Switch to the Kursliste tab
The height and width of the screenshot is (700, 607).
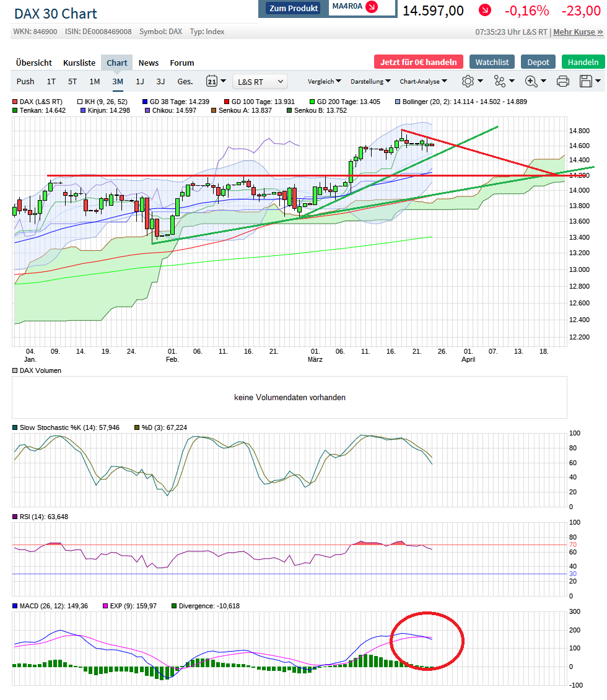click(79, 63)
